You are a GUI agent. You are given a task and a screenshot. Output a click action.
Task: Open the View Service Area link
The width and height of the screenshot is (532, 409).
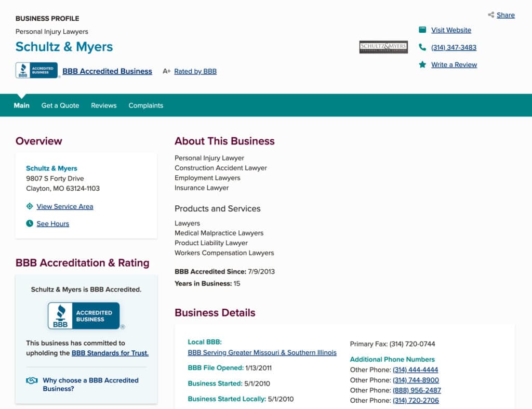tap(65, 206)
